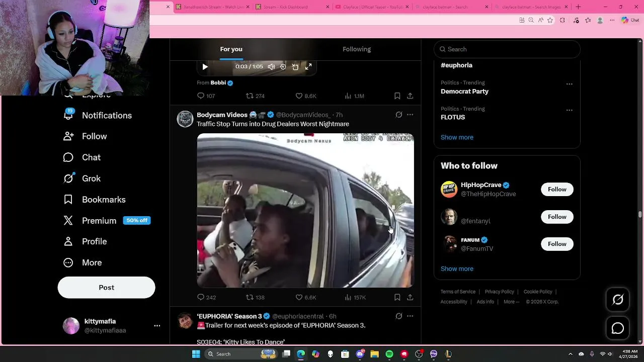Open Bookmarks in the sidebar

point(95,200)
